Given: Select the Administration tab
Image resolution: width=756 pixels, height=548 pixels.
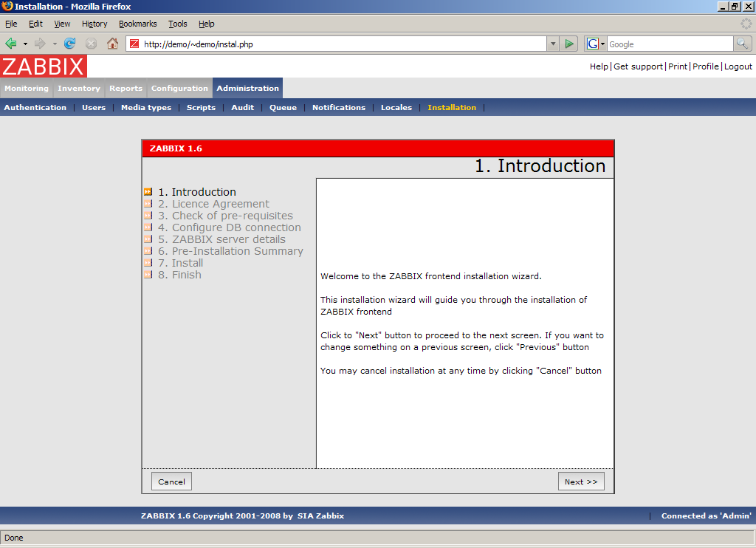Looking at the screenshot, I should [248, 89].
